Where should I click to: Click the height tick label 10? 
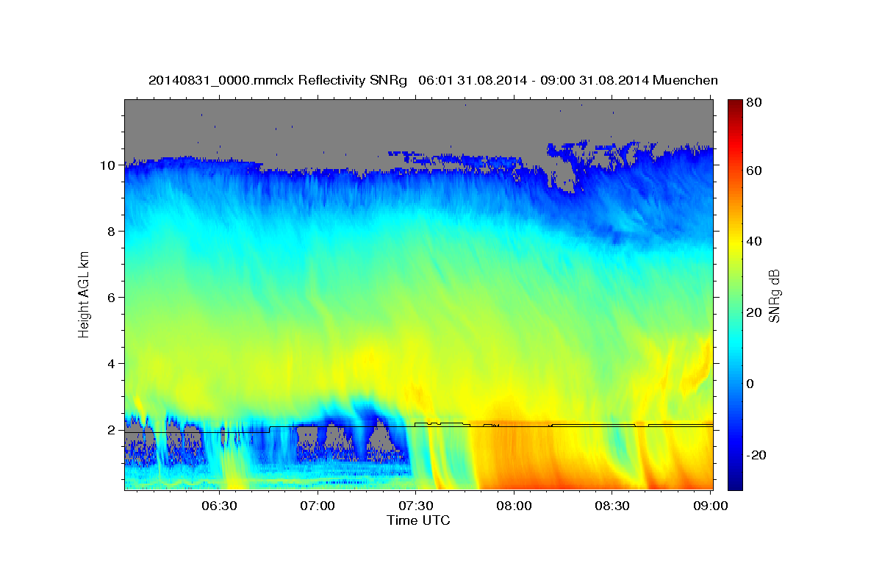click(x=109, y=165)
